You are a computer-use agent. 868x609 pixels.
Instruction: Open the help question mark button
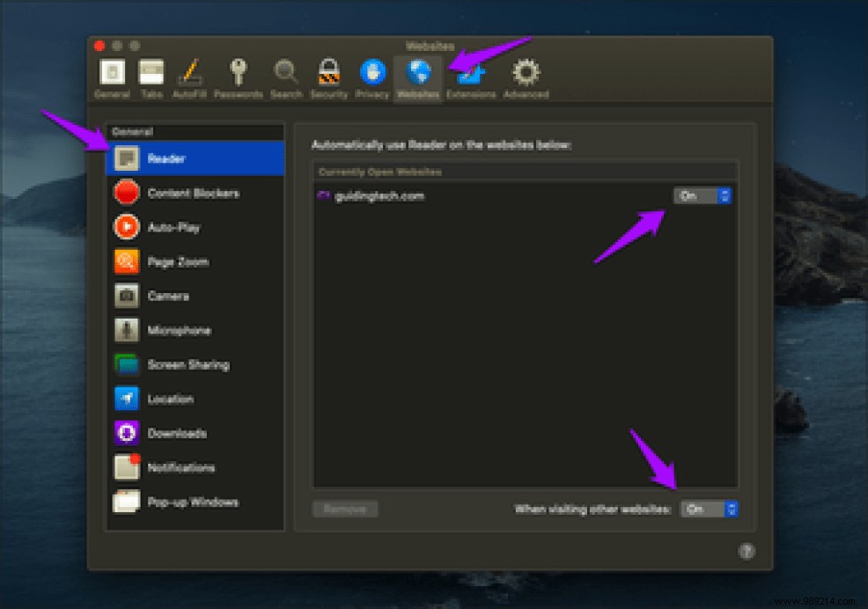[x=747, y=550]
